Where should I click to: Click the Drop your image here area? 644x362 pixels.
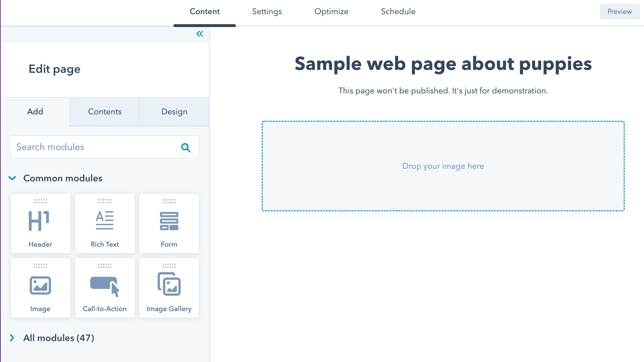tap(443, 166)
